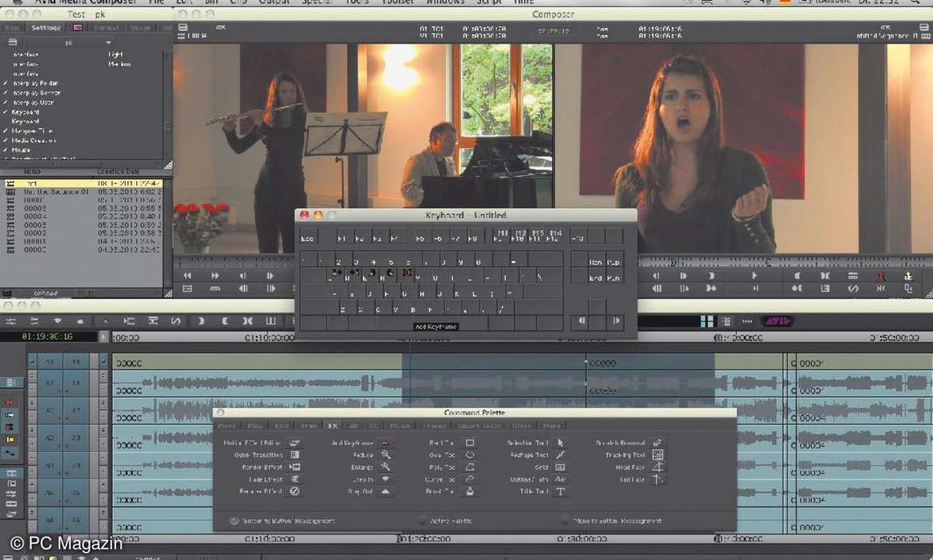This screenshot has width=933, height=560.
Task: Open the bin fast menu button
Action: (x=6, y=293)
